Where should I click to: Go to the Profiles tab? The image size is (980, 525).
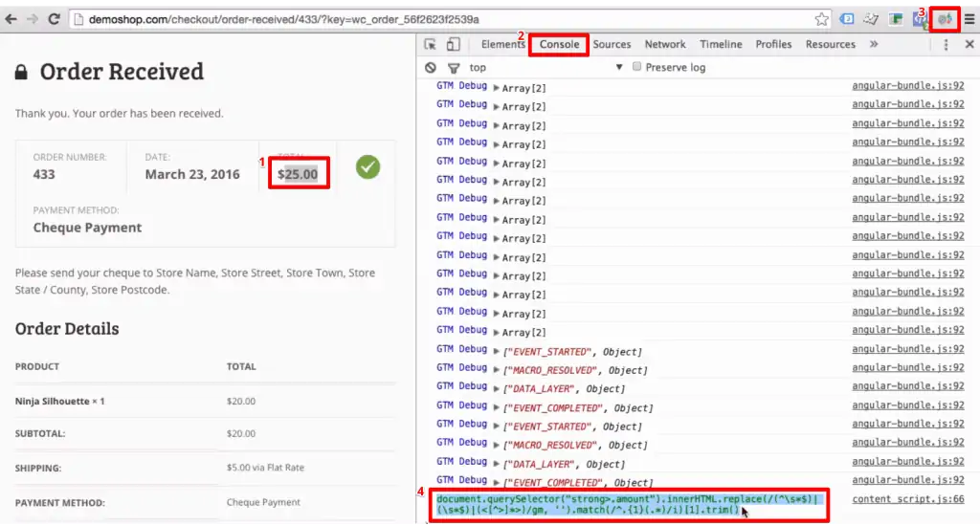[x=773, y=44]
